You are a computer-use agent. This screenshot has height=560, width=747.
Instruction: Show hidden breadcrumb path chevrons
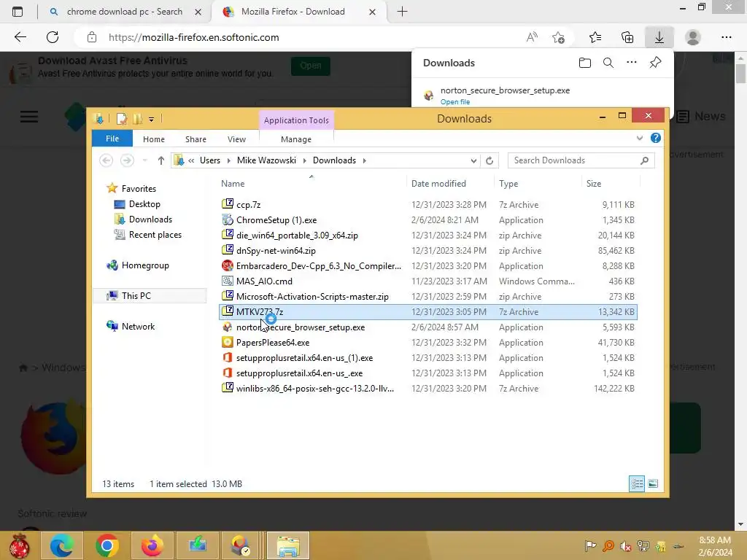click(x=191, y=160)
